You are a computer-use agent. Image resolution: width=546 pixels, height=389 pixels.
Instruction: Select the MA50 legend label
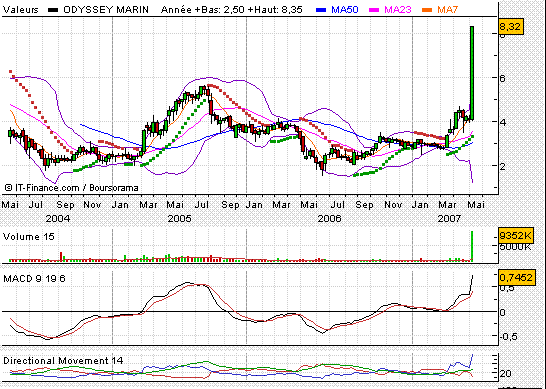345,10
